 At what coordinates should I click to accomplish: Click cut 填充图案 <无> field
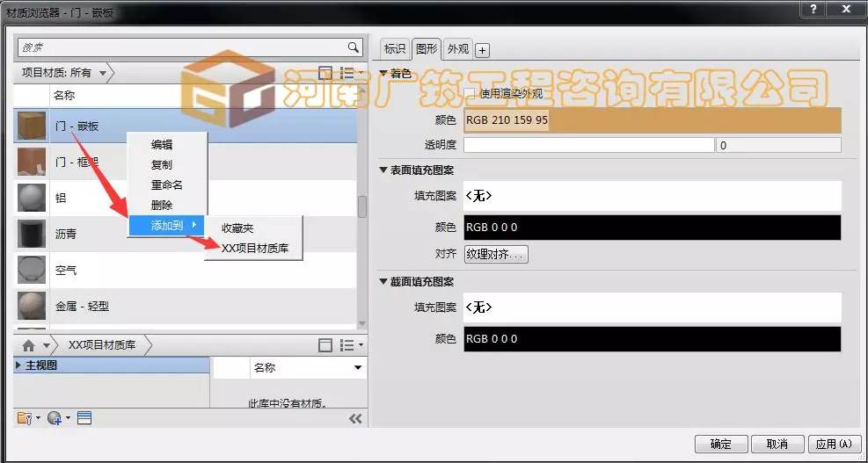coord(653,307)
